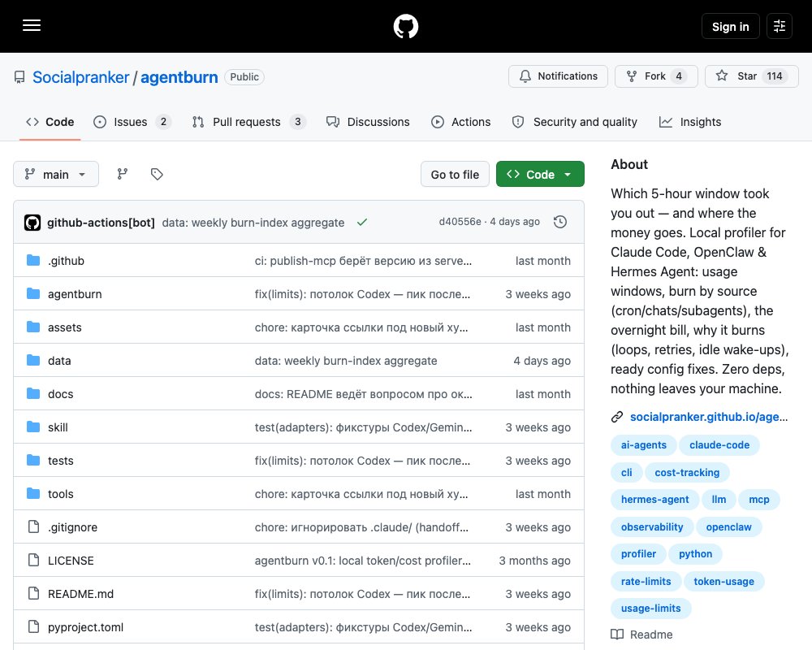Open the Issues tab
This screenshot has width=812, height=650.
click(132, 122)
